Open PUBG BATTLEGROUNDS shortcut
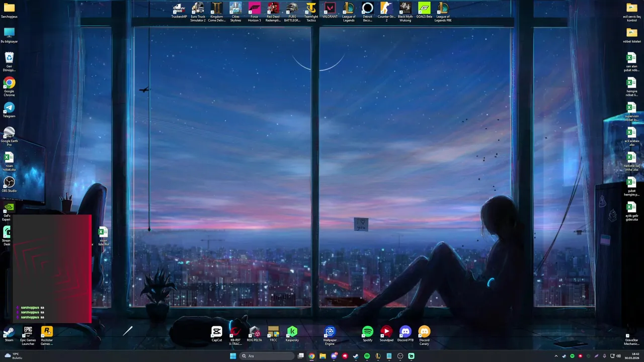This screenshot has width=644, height=362. 292,12
